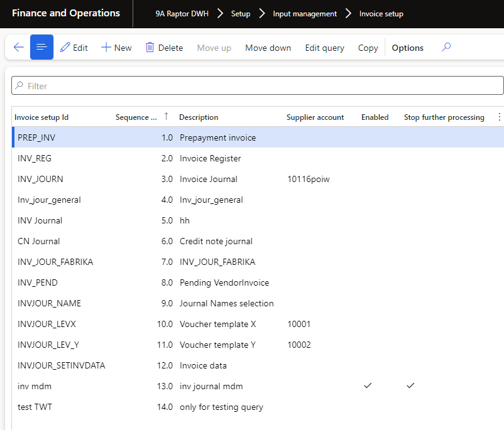This screenshot has width=504, height=430.
Task: Open the toolbar search magnifier icon
Action: [x=446, y=47]
